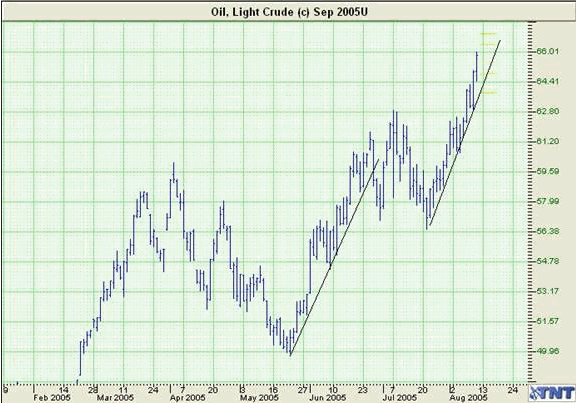Select the 62.80 price axis label
This screenshot has height=403, width=576.
(548, 111)
